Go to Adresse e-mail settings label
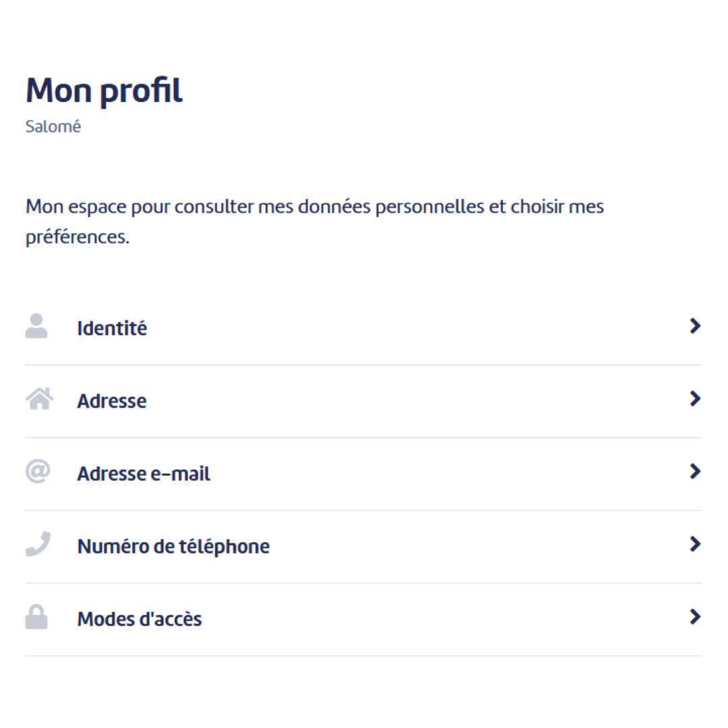The image size is (728, 728). coord(144,474)
